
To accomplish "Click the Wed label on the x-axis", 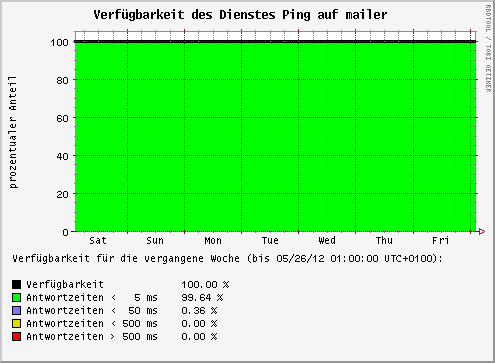I will pos(327,240).
